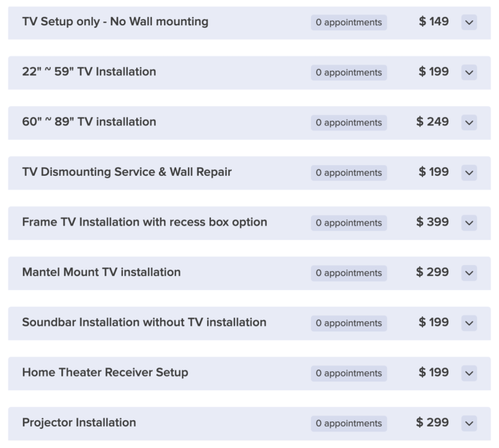Expand the Frame TV Installation chevron

(x=469, y=222)
